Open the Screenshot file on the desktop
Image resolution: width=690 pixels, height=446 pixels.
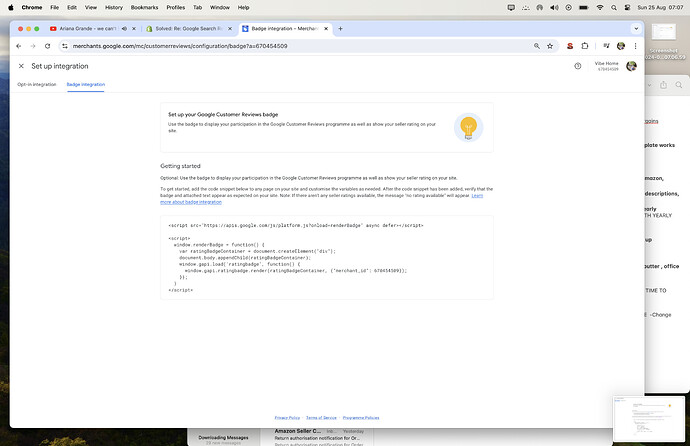pyautogui.click(x=664, y=42)
